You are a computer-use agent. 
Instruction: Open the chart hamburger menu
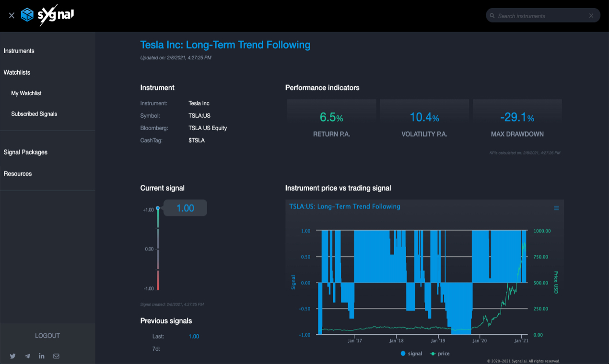click(556, 208)
